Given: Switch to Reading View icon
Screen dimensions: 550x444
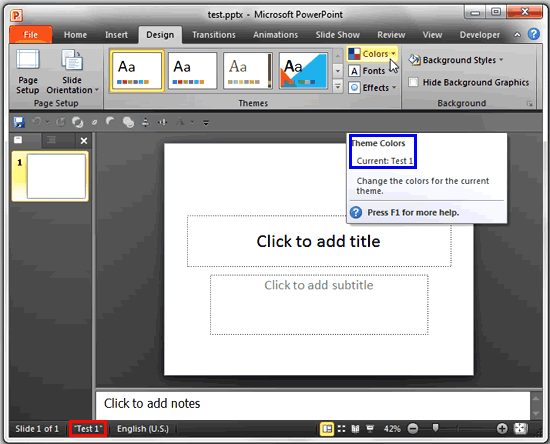Looking at the screenshot, I should [x=355, y=429].
